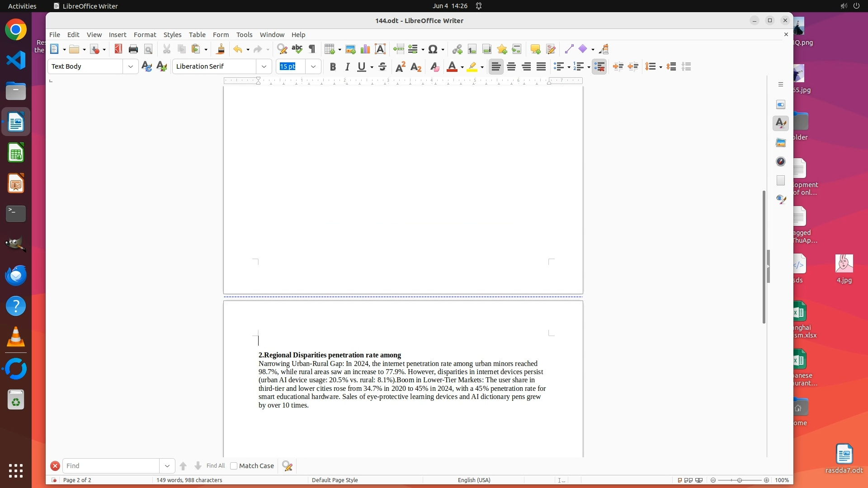This screenshot has width=868, height=488.
Task: Open the Find & Replace tool
Action: (x=282, y=49)
